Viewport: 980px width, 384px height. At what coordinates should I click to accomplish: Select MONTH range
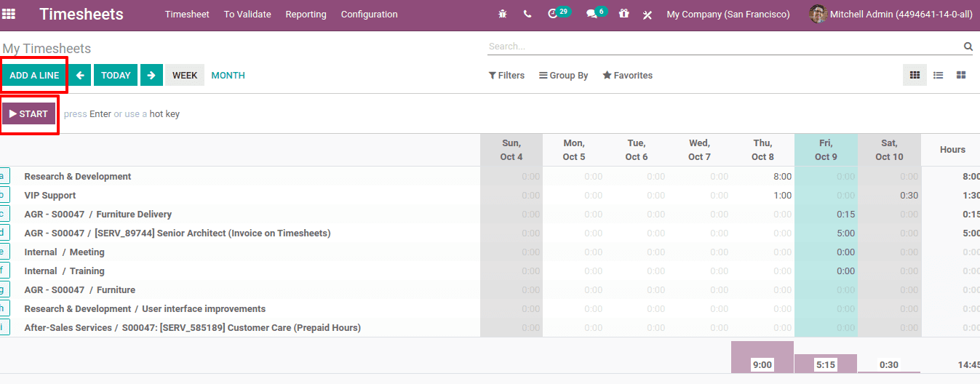click(228, 76)
